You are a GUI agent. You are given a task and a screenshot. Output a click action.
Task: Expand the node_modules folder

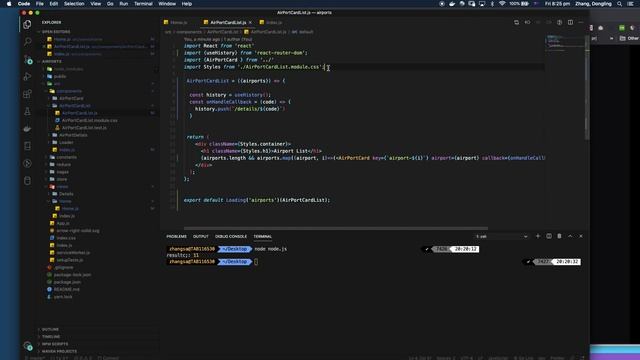(69, 69)
